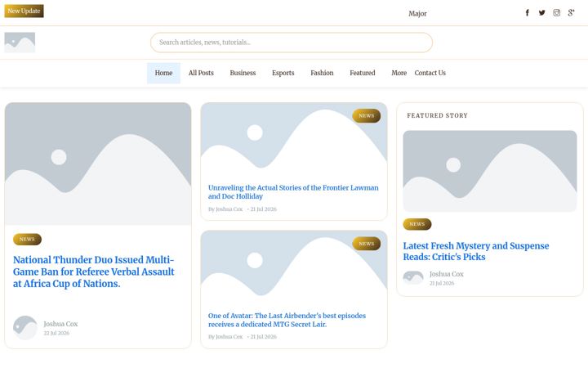Click NEWS tag on National Thunder card
Image resolution: width=588 pixels, height=368 pixels.
click(27, 239)
